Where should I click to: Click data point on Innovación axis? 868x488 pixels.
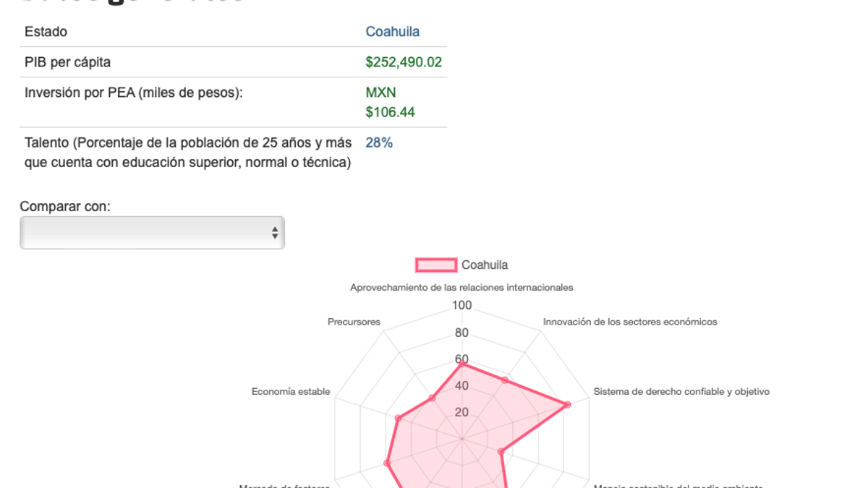click(505, 380)
